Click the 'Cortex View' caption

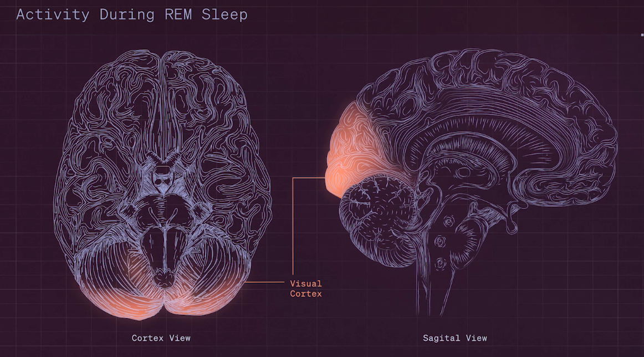click(x=161, y=338)
